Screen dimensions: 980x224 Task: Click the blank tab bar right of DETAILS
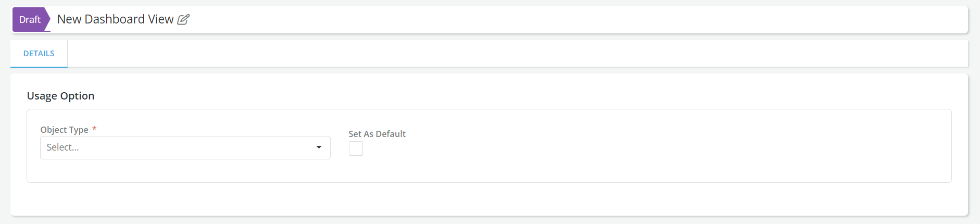tap(516, 54)
